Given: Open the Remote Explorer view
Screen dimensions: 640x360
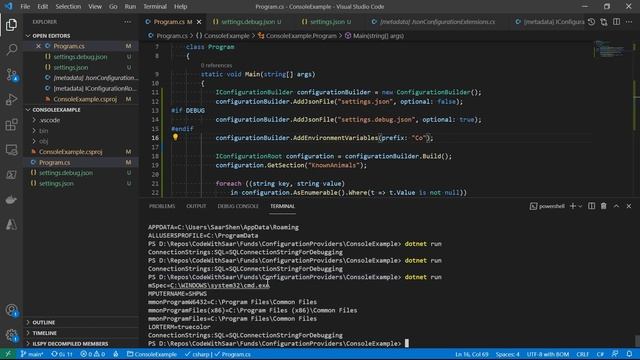Looking at the screenshot, I should click(11, 150).
